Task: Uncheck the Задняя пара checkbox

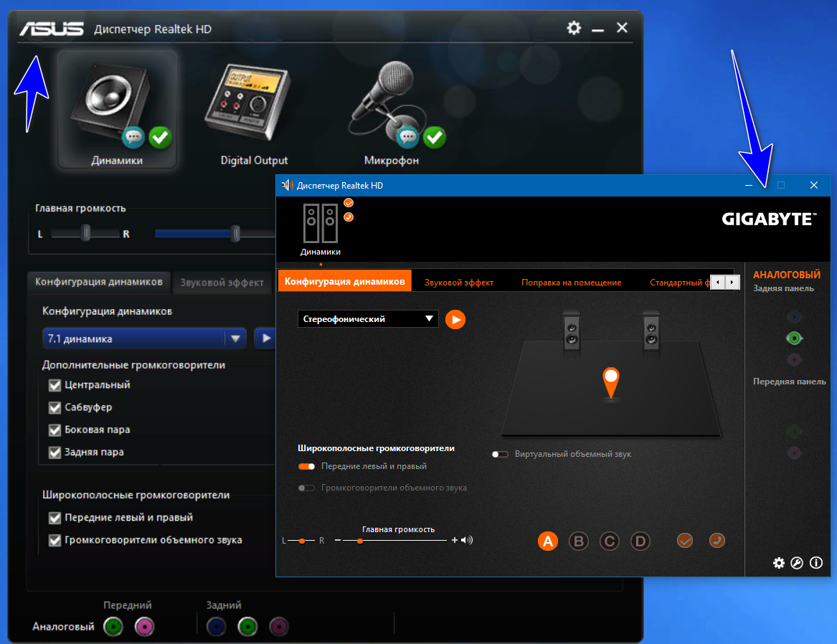Action: click(x=55, y=452)
